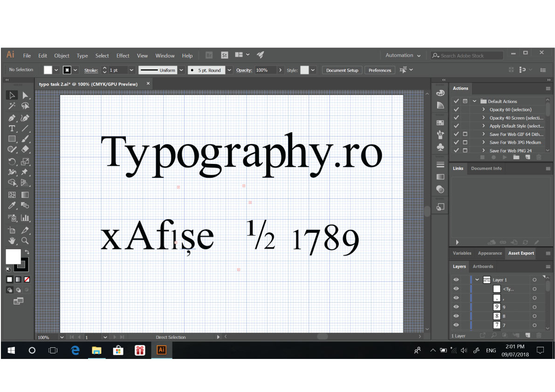Open the Type menu
555x392 pixels.
(82, 55)
